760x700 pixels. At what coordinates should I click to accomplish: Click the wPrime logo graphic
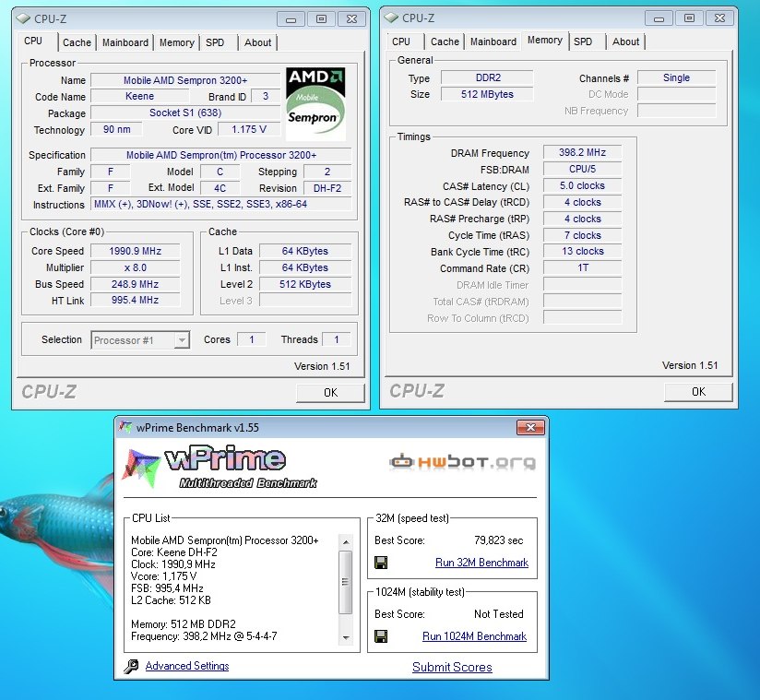coord(220,468)
